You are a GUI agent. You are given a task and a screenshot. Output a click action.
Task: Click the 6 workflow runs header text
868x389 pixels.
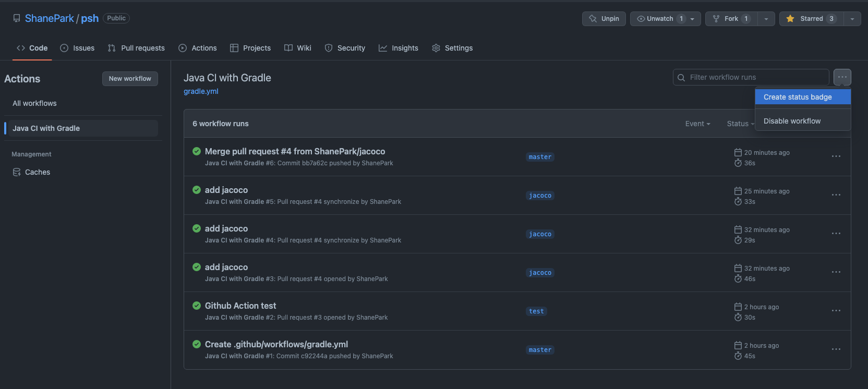pos(221,124)
